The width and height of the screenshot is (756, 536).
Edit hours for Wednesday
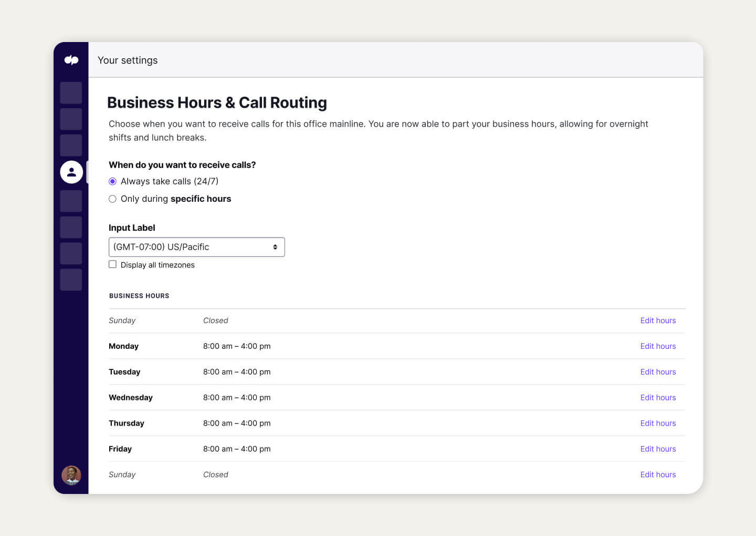pyautogui.click(x=658, y=398)
